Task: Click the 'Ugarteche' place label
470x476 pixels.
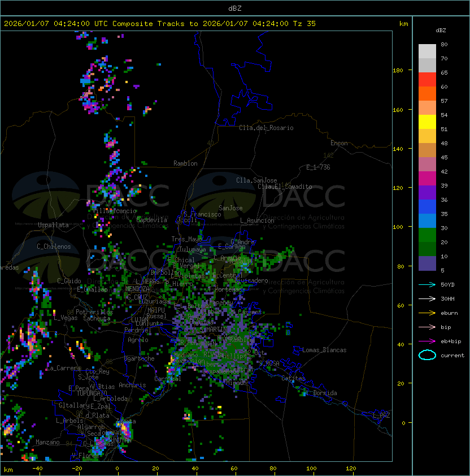Action: pos(140,358)
